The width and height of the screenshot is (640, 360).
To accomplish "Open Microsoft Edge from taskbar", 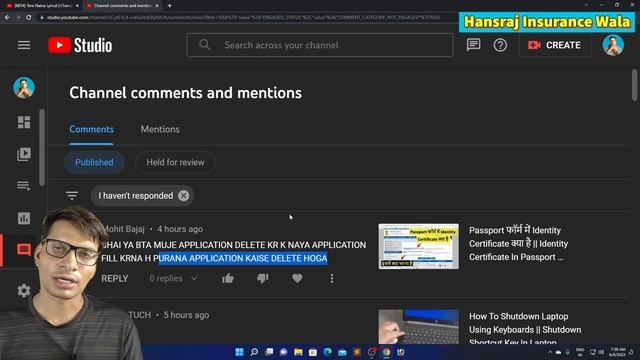I will pyautogui.click(x=327, y=352).
